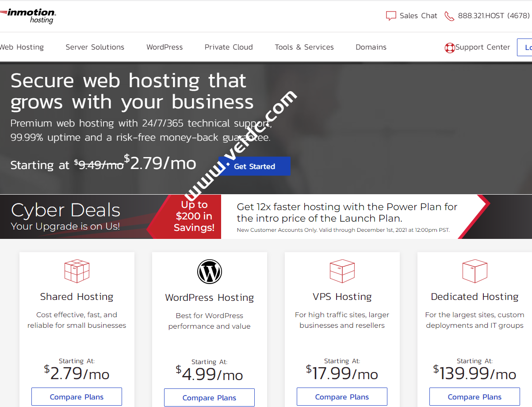The height and width of the screenshot is (407, 532).
Task: Select the VPS Hosting box icon
Action: coord(342,271)
